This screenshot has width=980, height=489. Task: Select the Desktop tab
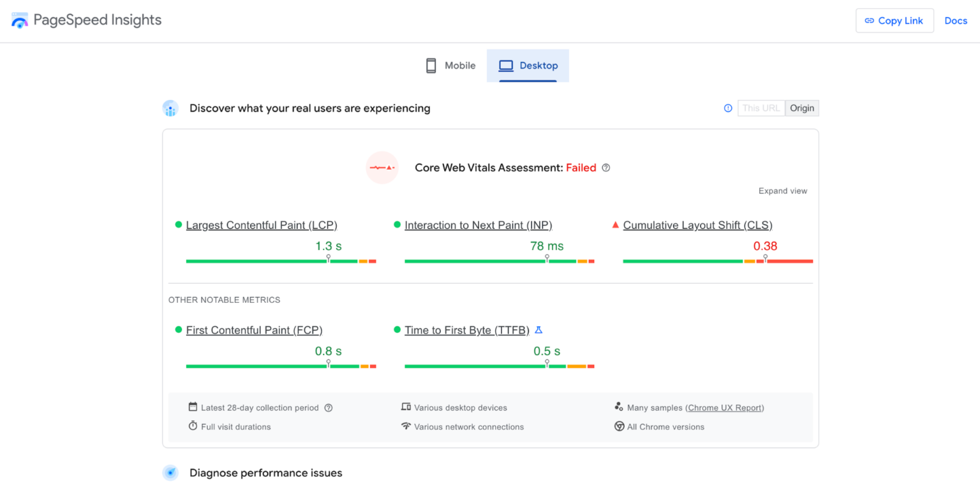click(x=528, y=65)
